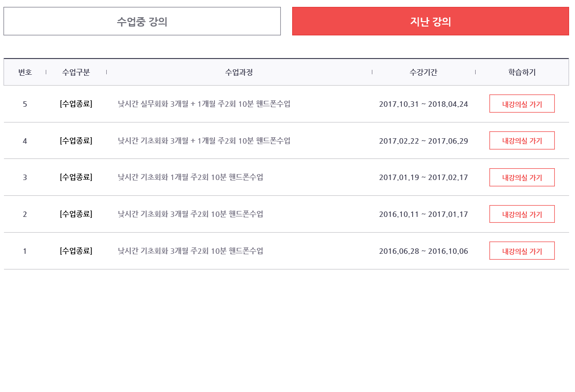This screenshot has width=575, height=392.
Task: Click the 학습하기 column header
Action: pyautogui.click(x=522, y=72)
